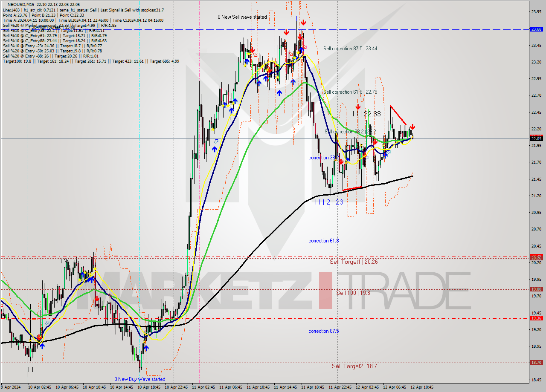Click the 'Sell Target1 | 20.26' label
This screenshot has height=392, width=546.
point(354,262)
